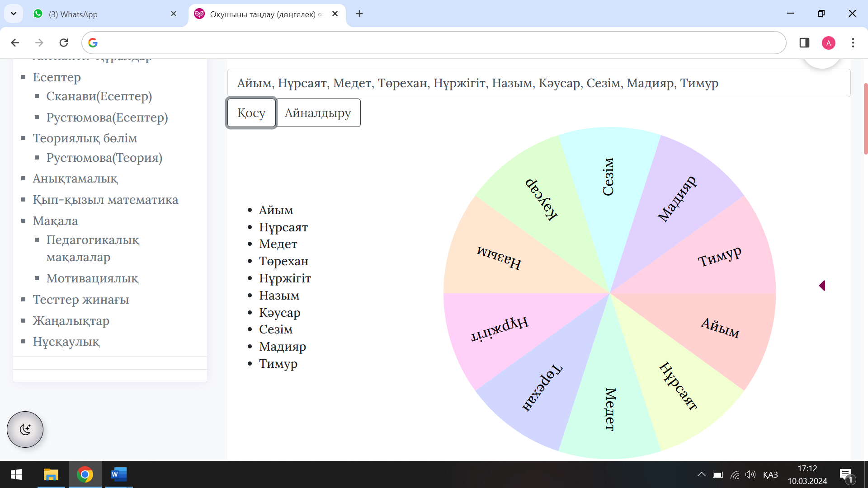
Task: Open Chrome side panel icon
Action: pos(804,43)
